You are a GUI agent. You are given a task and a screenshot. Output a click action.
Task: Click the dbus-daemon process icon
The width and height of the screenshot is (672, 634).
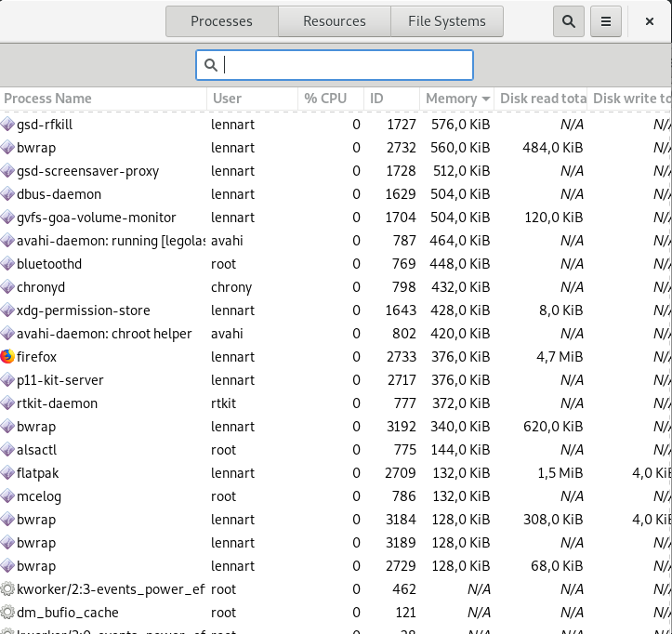pos(7,194)
